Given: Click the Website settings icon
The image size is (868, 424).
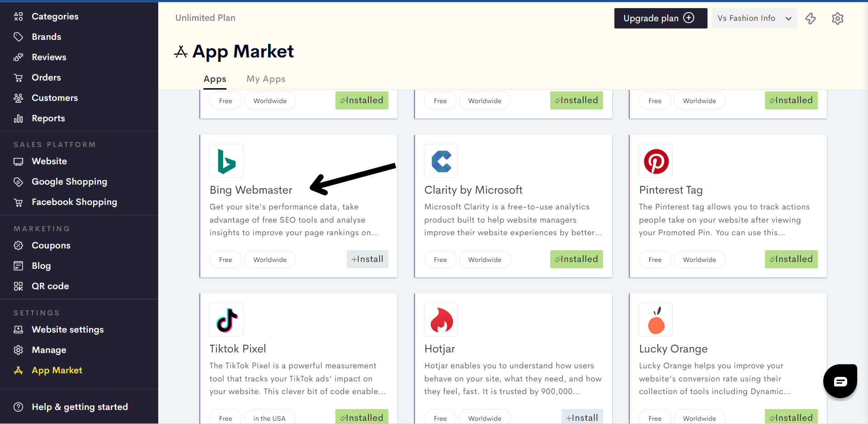Looking at the screenshot, I should pyautogui.click(x=19, y=330).
